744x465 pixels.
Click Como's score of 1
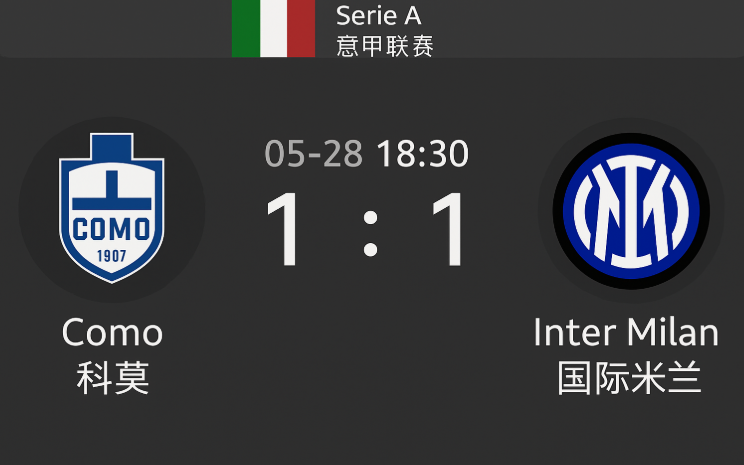coord(285,230)
